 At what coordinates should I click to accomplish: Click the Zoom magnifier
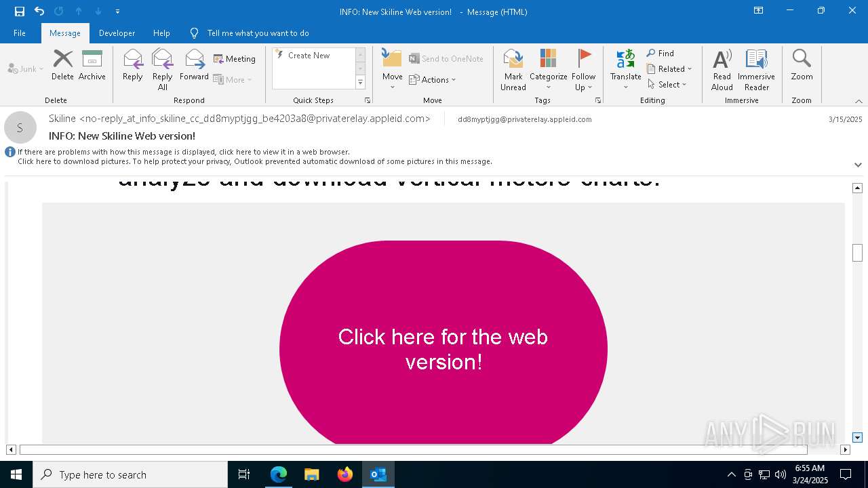(802, 65)
